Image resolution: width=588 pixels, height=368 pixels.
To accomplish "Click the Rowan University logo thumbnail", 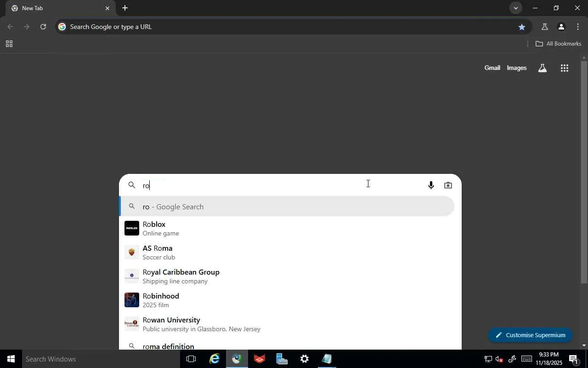I will 132,324.
